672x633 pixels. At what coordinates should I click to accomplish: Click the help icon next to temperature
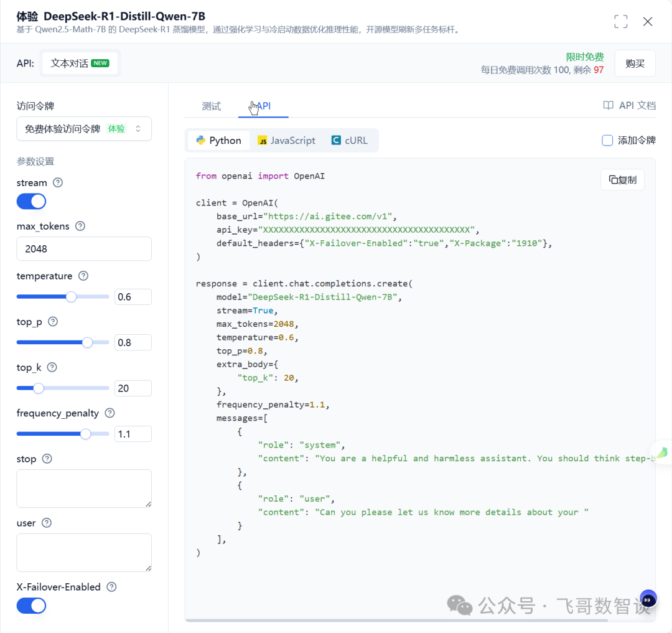83,276
